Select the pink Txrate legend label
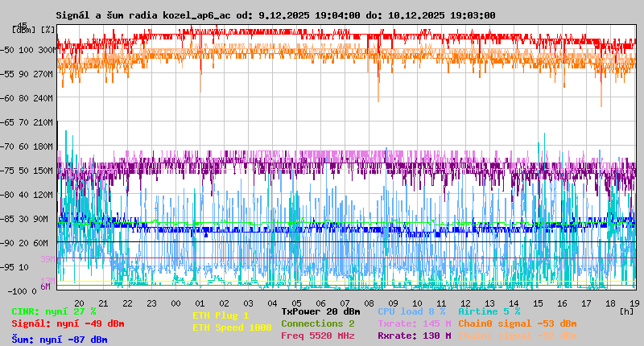Image resolution: width=644 pixels, height=346 pixels. click(x=414, y=323)
